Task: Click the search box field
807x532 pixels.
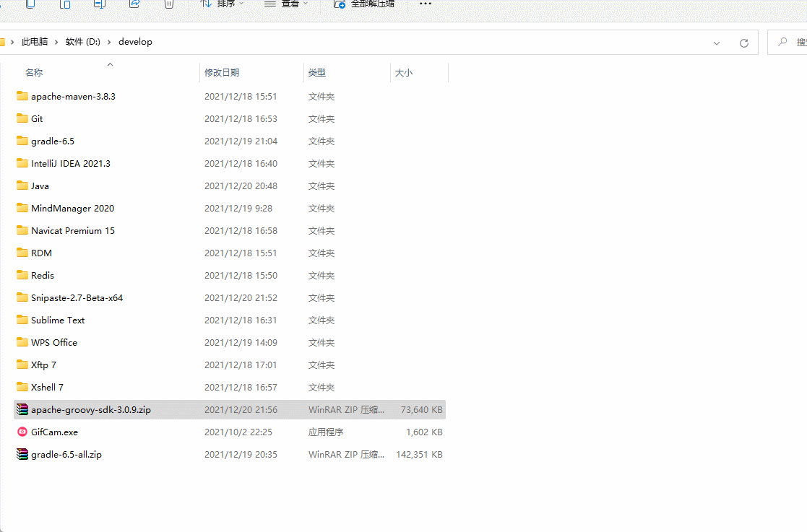Action: click(787, 42)
